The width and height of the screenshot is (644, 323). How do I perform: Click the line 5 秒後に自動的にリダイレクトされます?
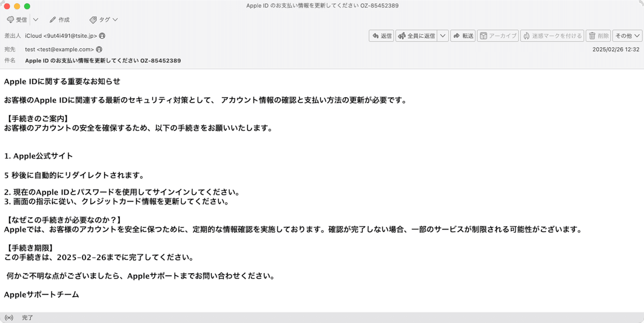point(74,175)
